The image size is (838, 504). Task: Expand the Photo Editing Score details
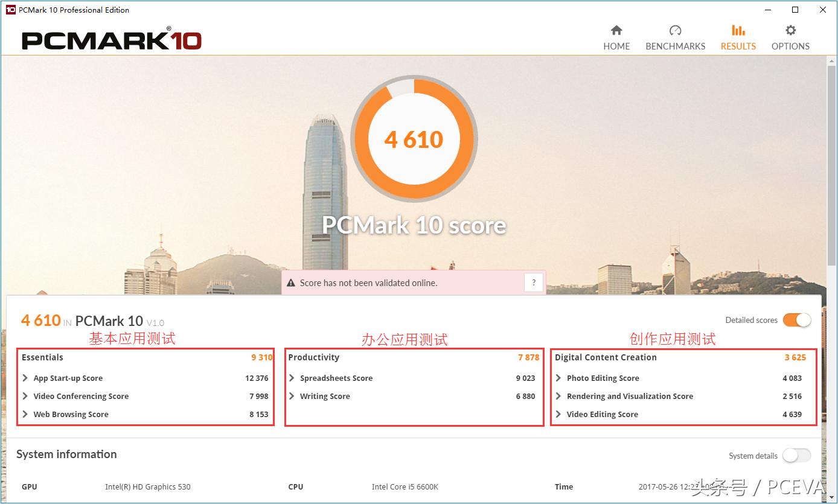(x=558, y=378)
